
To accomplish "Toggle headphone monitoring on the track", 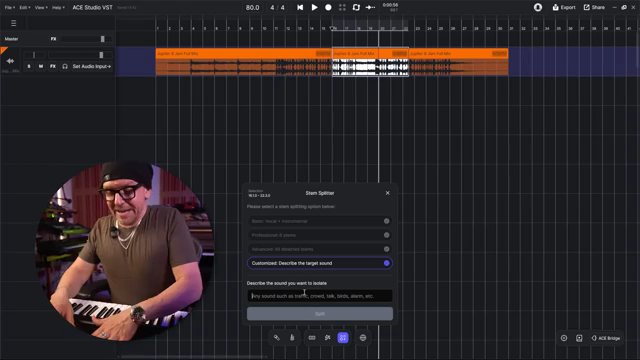I will click(64, 66).
